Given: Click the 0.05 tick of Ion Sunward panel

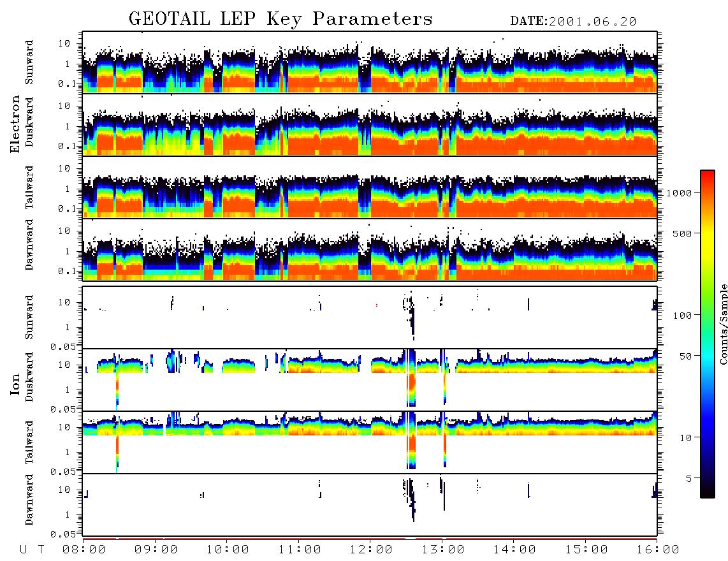Looking at the screenshot, I should coord(62,347).
